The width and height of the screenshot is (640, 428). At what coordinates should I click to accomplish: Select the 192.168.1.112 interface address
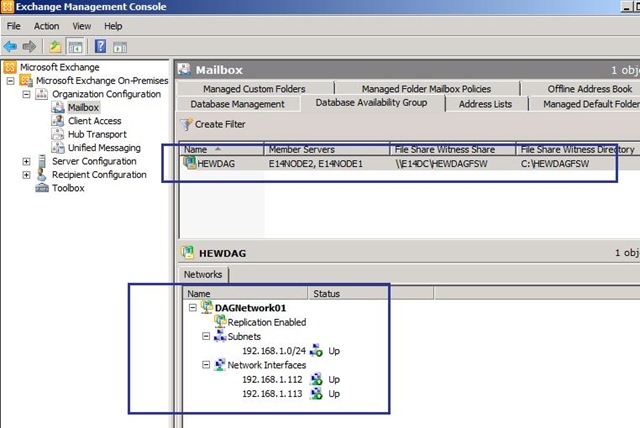click(x=272, y=379)
